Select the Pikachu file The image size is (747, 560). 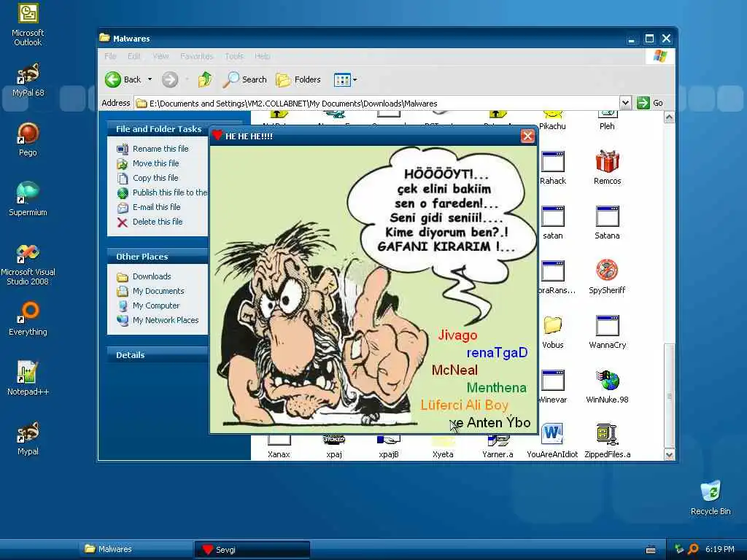[x=553, y=121]
